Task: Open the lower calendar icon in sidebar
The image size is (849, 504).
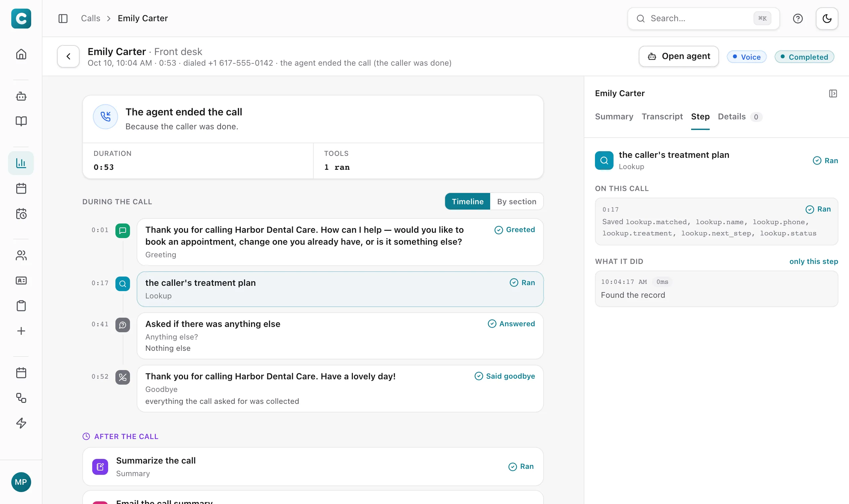Action: click(x=21, y=373)
